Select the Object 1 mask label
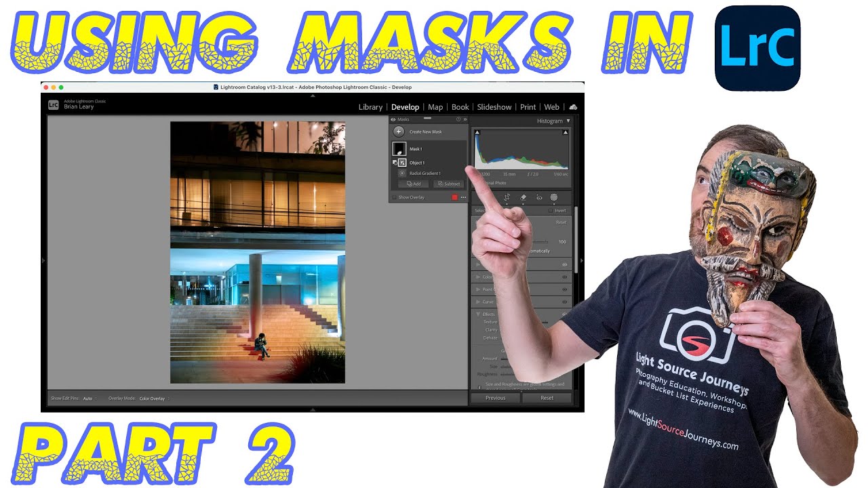 tap(417, 163)
